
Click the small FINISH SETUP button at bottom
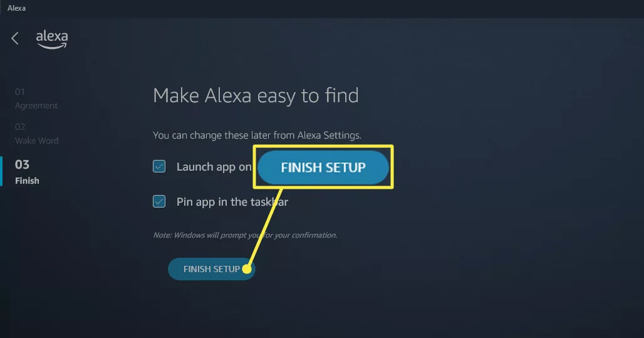point(212,269)
